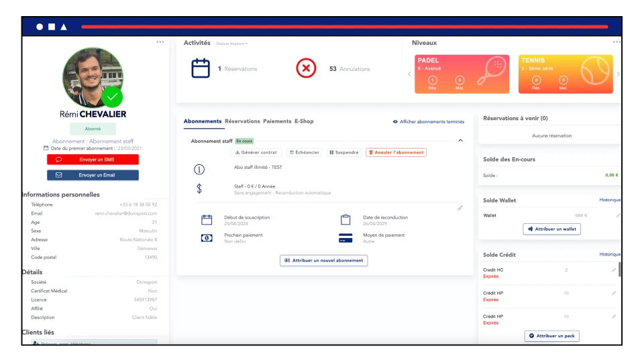Click the email remi.chevalier@doinsport.com
Viewport: 644px width, 362px height.
pyautogui.click(x=125, y=213)
